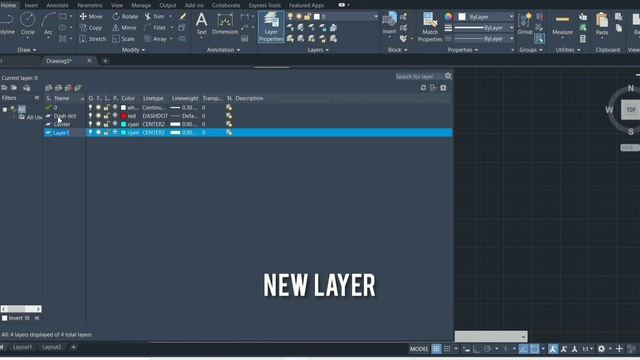Click the Insert block icon

pos(389,22)
